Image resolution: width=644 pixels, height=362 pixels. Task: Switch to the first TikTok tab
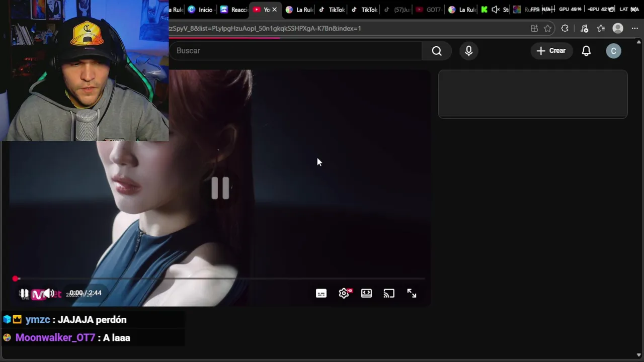click(x=332, y=10)
